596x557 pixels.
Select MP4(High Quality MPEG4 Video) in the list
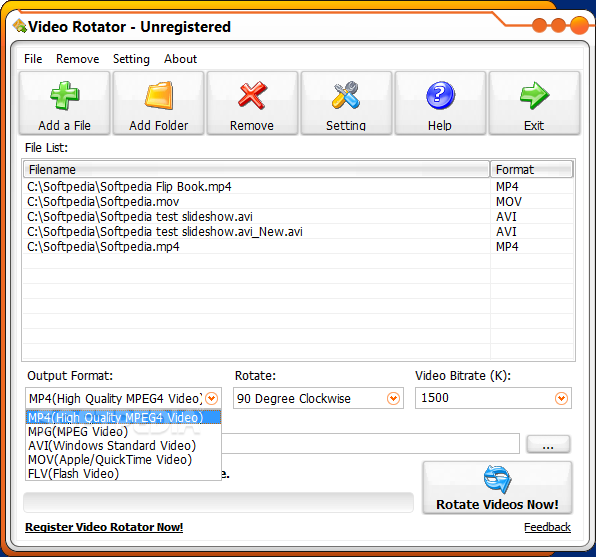tap(124, 417)
